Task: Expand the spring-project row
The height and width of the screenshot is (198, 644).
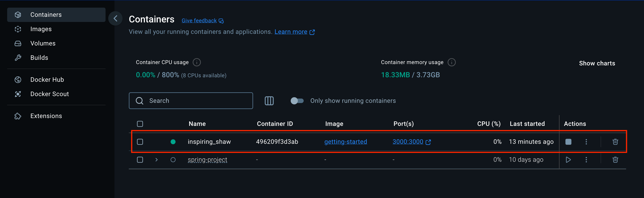Action: [x=157, y=160]
